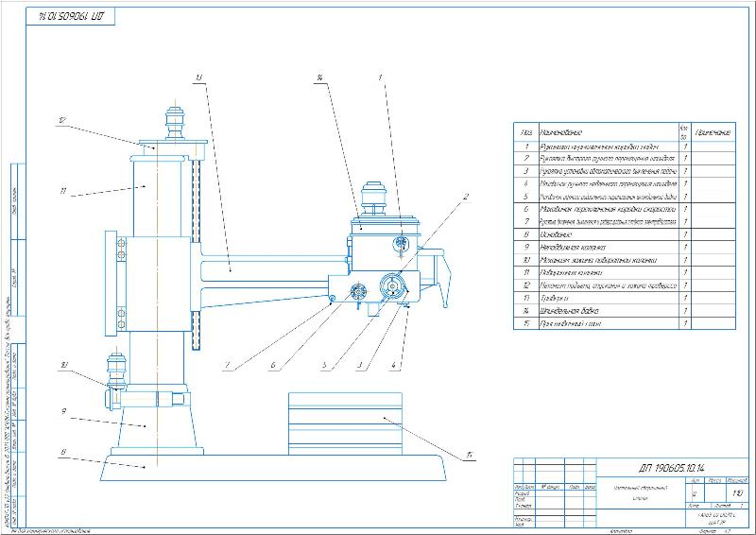This screenshot has height=535, width=756.
Task: Click the scale value '1:10'
Action: coord(737,493)
